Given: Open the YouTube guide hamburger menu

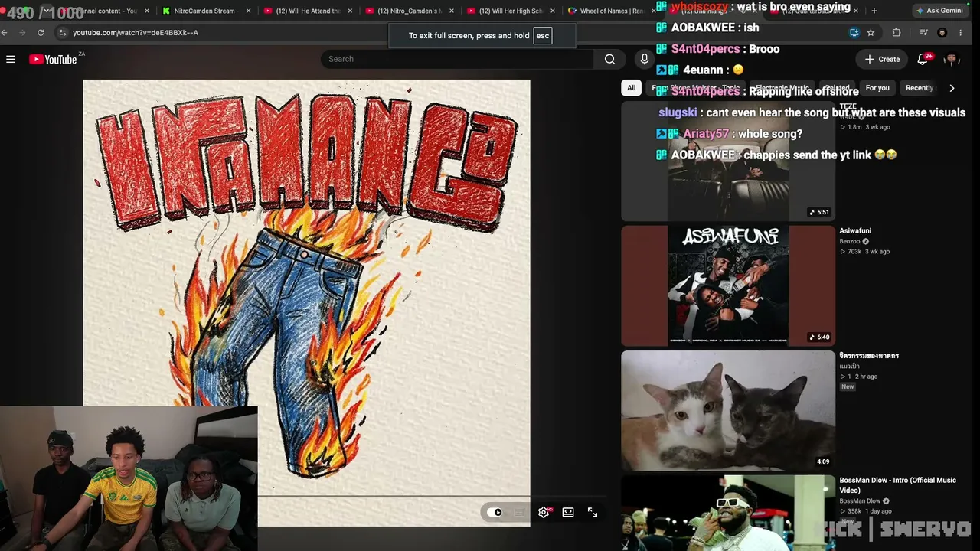Looking at the screenshot, I should (x=11, y=59).
